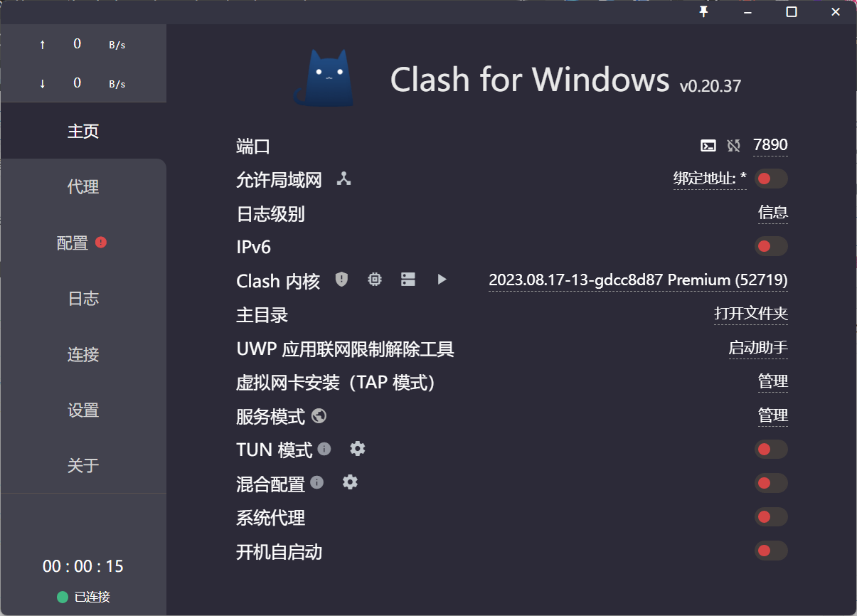Click the network icon beside 允许局域网

pyautogui.click(x=344, y=179)
